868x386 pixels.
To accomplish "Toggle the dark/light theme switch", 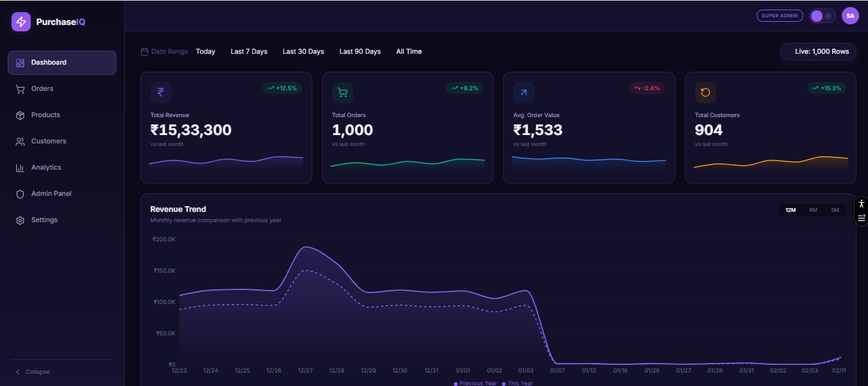I will coord(823,16).
